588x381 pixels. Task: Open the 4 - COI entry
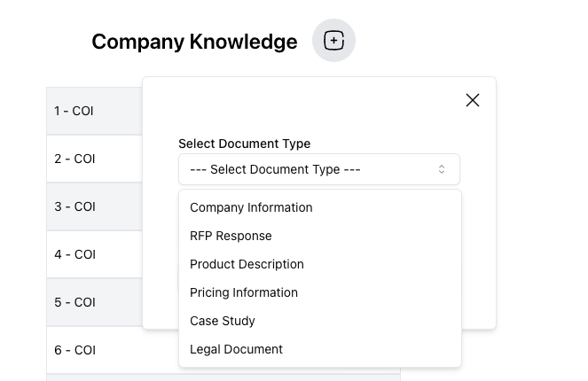[x=95, y=254]
